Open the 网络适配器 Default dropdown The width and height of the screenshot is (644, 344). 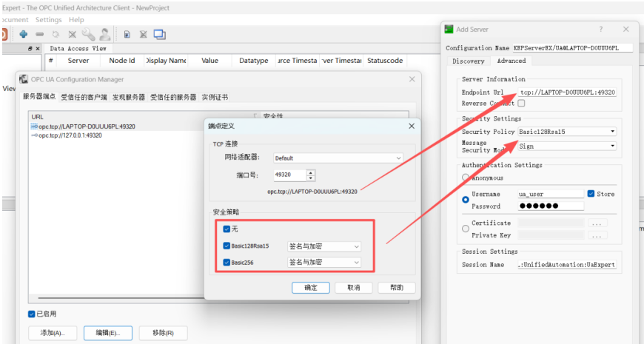tap(338, 158)
